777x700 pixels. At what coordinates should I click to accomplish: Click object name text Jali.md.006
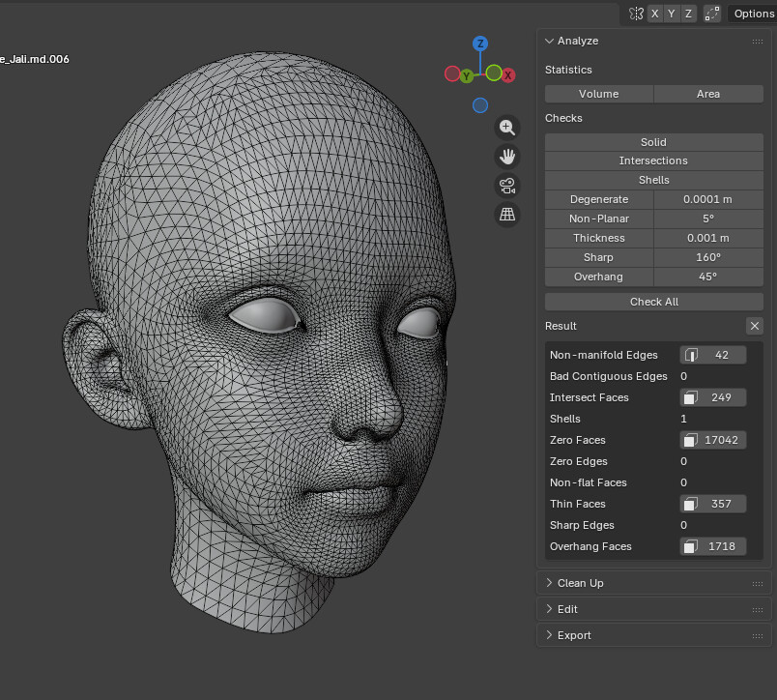[35, 59]
